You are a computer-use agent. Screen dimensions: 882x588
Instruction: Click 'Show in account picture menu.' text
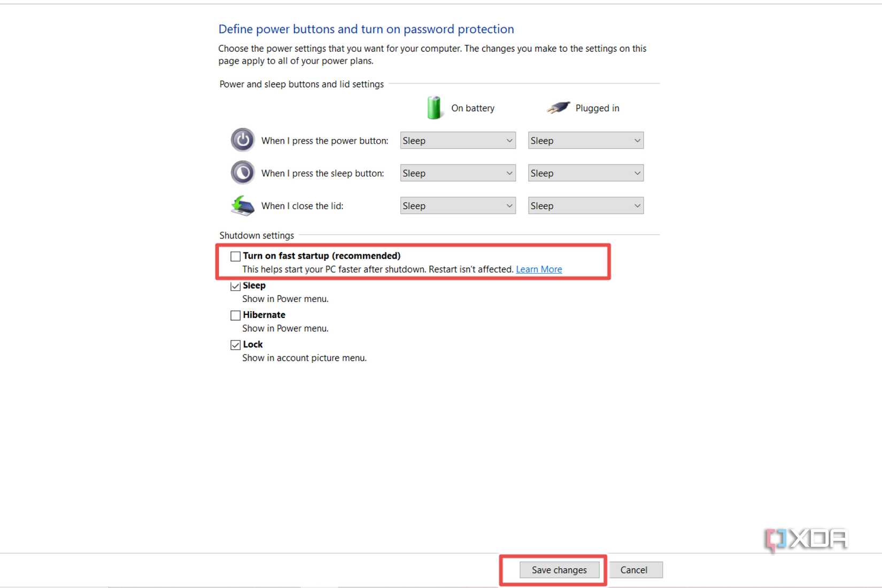coord(304,358)
